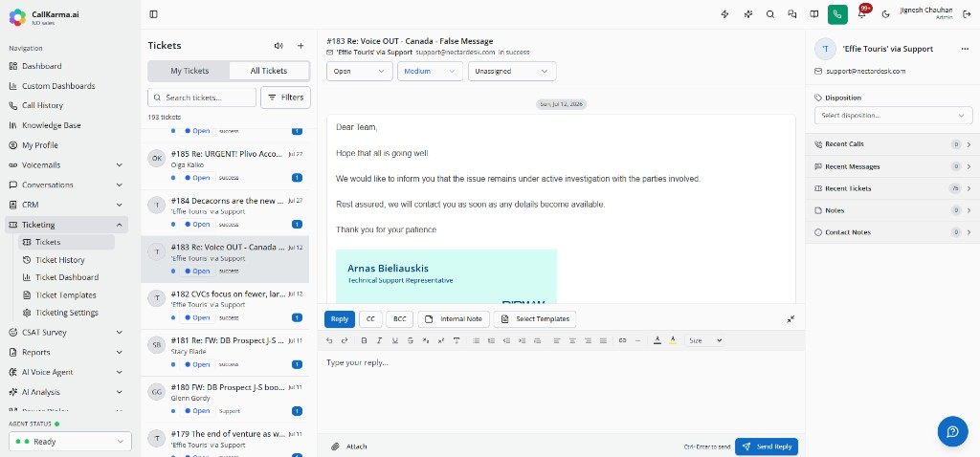The height and width of the screenshot is (457, 980).
Task: Insert a numbered list
Action: (491, 341)
